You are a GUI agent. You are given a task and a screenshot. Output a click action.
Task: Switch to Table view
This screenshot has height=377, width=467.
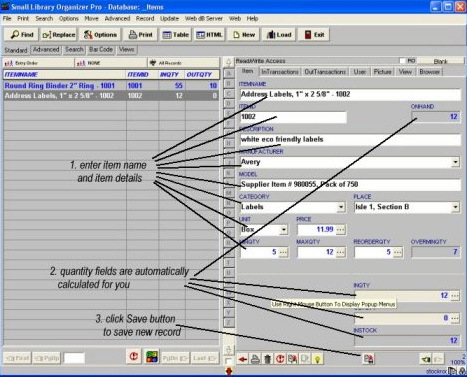pyautogui.click(x=175, y=35)
